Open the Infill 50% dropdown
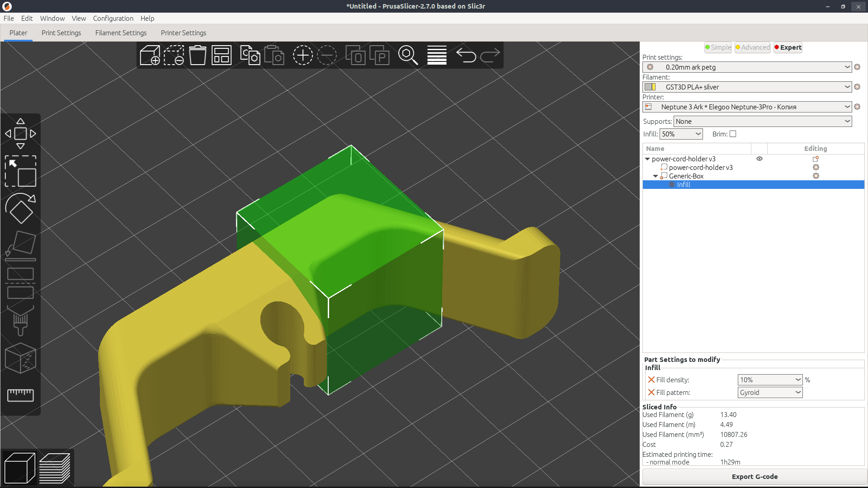The image size is (868, 488). (x=681, y=134)
